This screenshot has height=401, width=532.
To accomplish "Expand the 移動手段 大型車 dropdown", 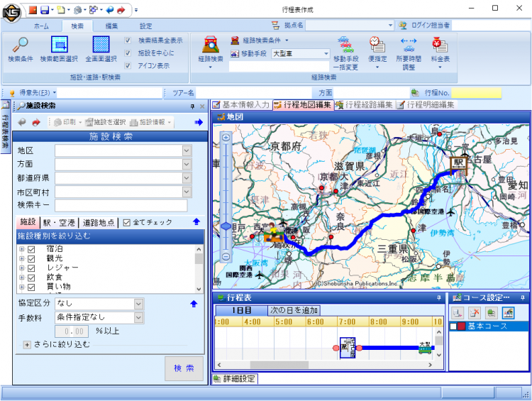I will point(326,53).
